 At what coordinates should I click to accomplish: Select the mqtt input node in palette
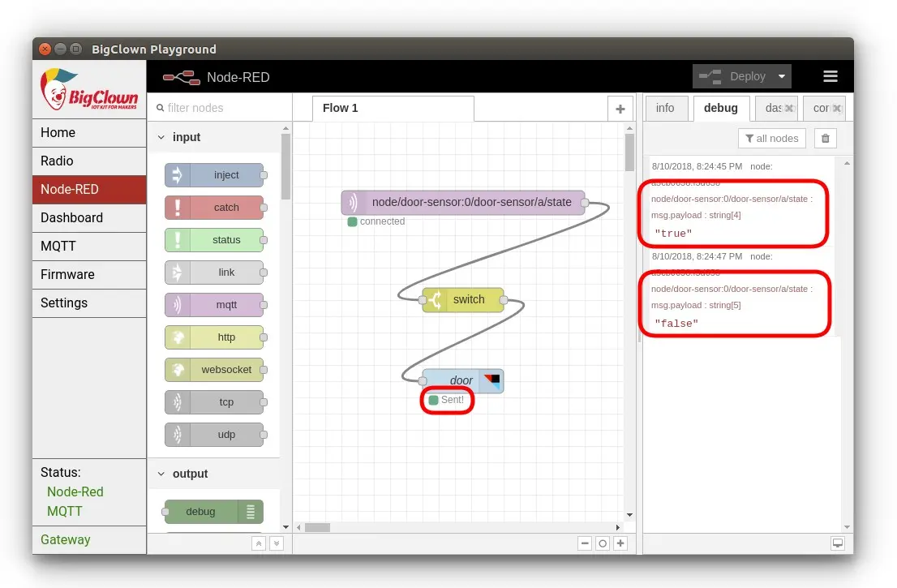coord(215,305)
